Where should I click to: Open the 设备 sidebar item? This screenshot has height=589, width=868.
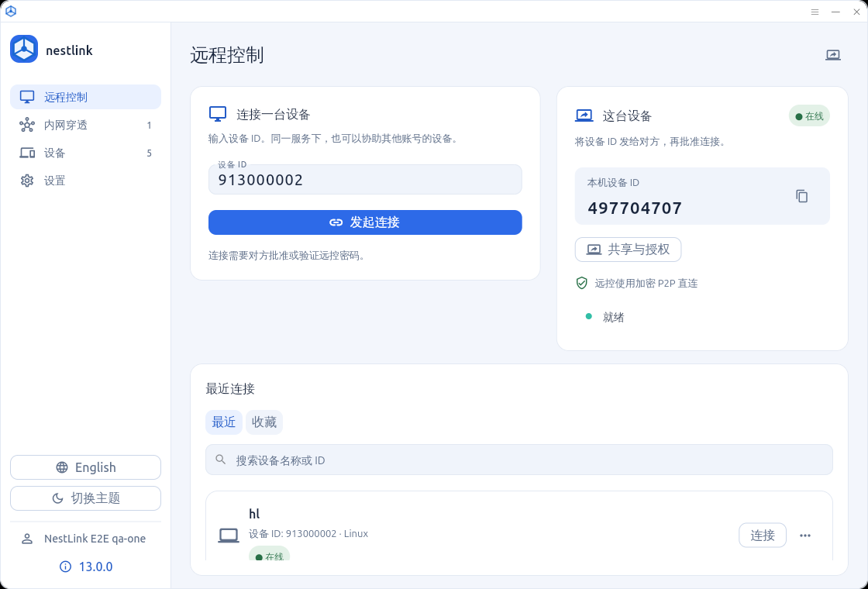(86, 153)
